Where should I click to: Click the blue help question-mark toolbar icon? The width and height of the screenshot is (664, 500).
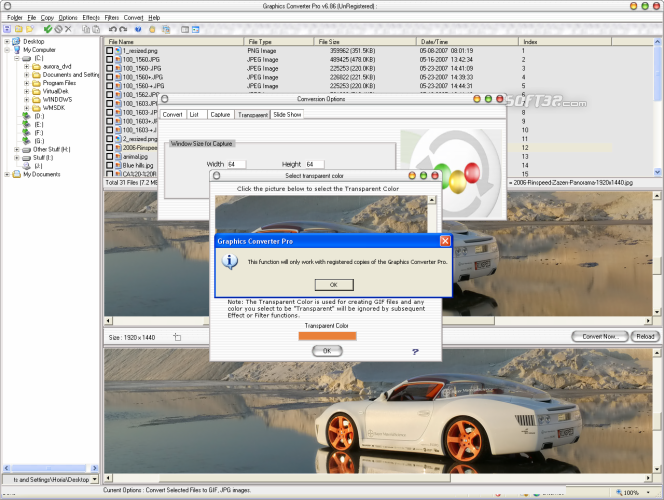click(138, 29)
